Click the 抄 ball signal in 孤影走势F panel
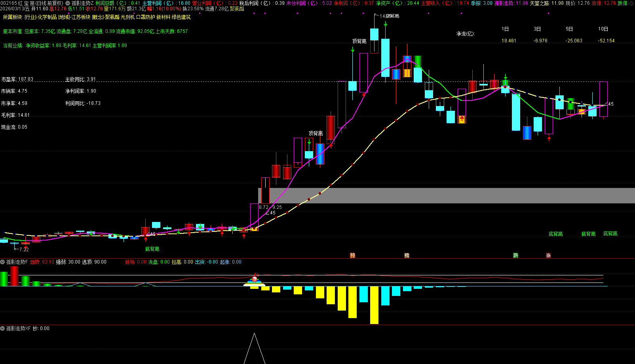The height and width of the screenshot is (364, 635). [x=255, y=279]
